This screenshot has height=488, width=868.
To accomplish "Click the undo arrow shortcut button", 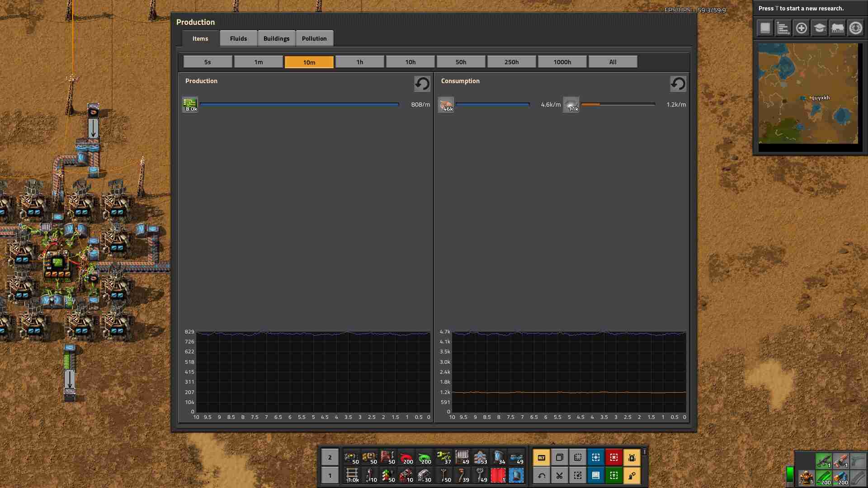I will [542, 475].
